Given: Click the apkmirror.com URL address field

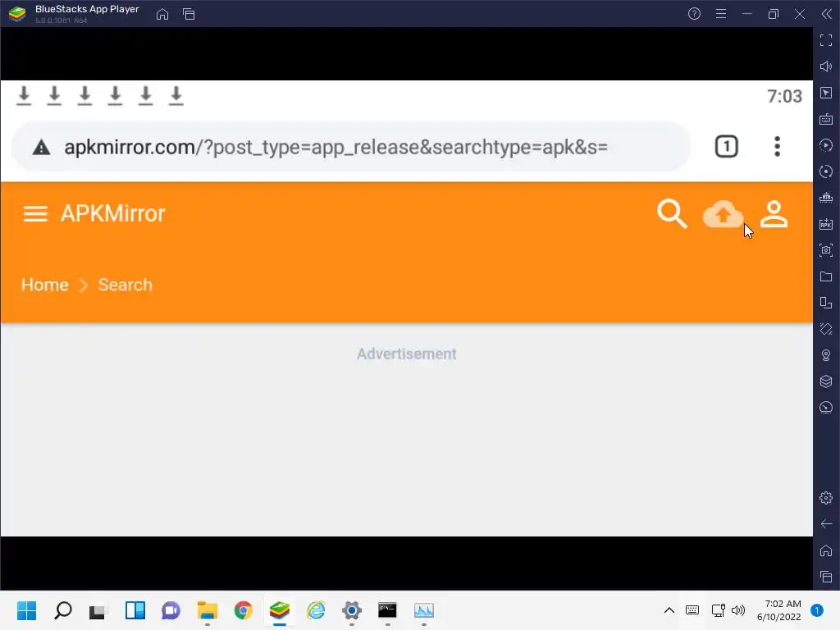Looking at the screenshot, I should [x=351, y=147].
